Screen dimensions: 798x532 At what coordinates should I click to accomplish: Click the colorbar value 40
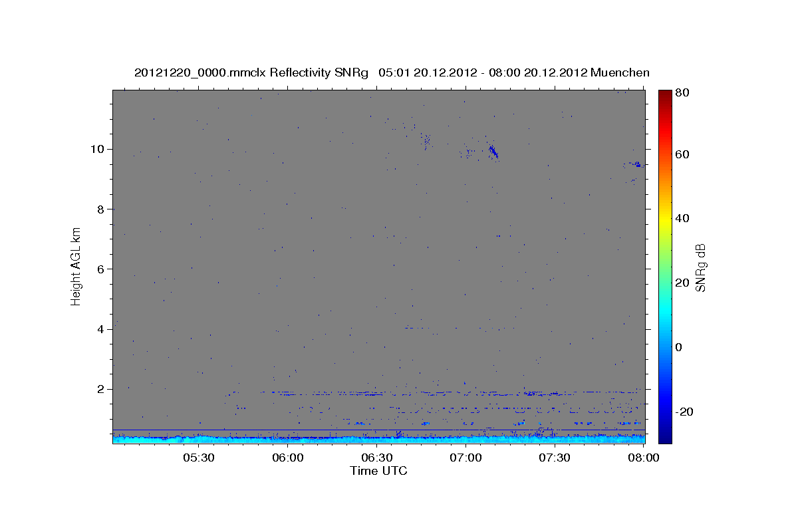coord(684,218)
